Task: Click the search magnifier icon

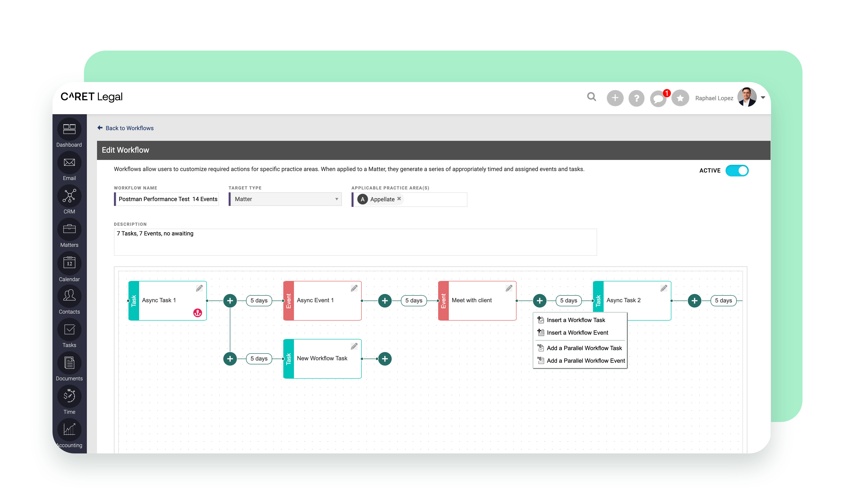Action: coord(592,97)
